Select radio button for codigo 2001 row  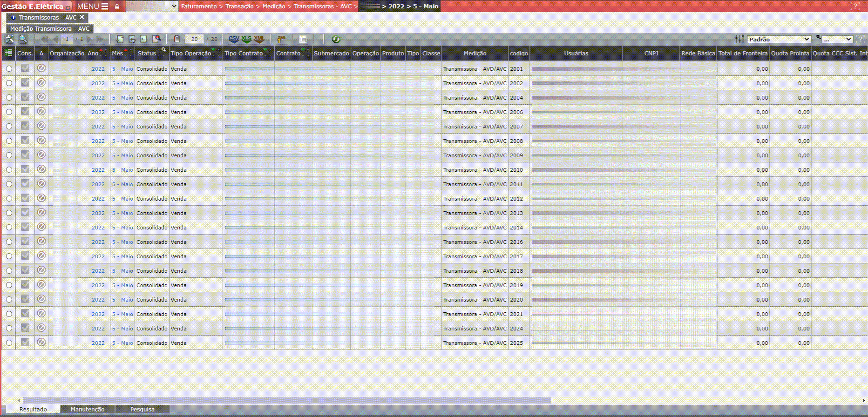[9, 69]
